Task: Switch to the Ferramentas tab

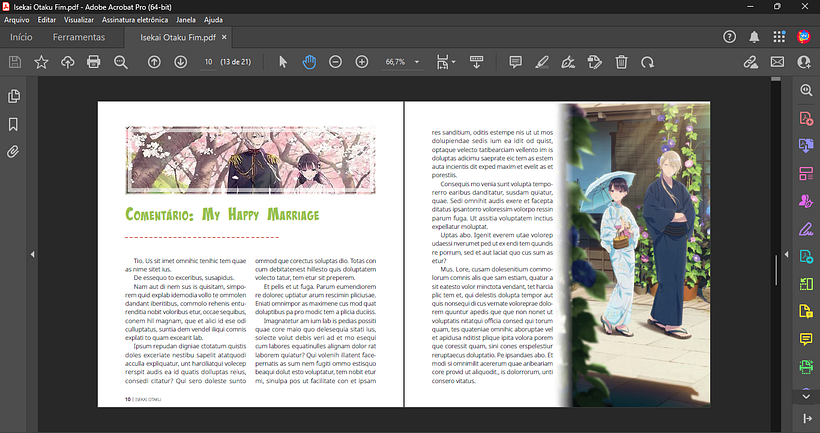Action: tap(79, 37)
